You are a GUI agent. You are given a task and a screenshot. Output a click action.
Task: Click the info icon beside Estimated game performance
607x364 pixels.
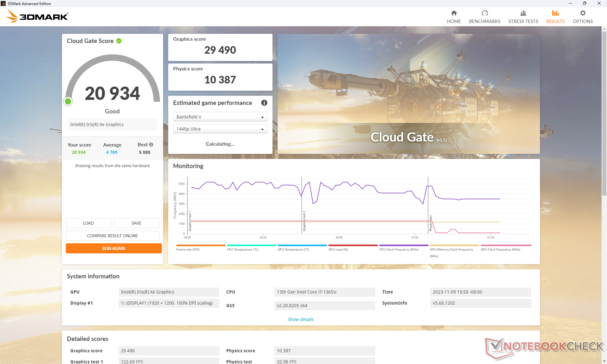[264, 103]
